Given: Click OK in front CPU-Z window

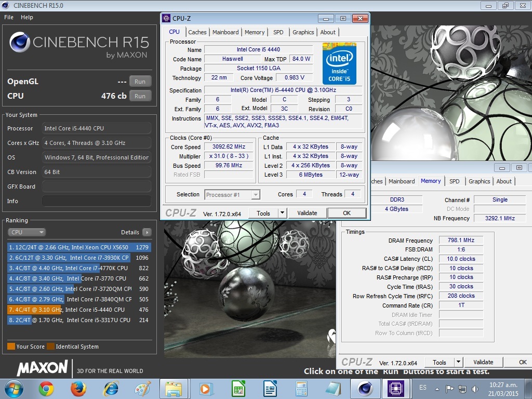Looking at the screenshot, I should [347, 213].
